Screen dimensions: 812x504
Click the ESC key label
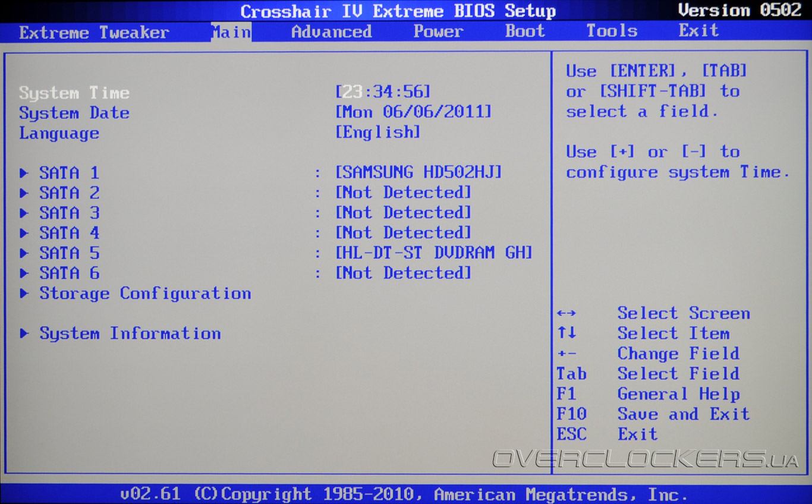(x=571, y=435)
